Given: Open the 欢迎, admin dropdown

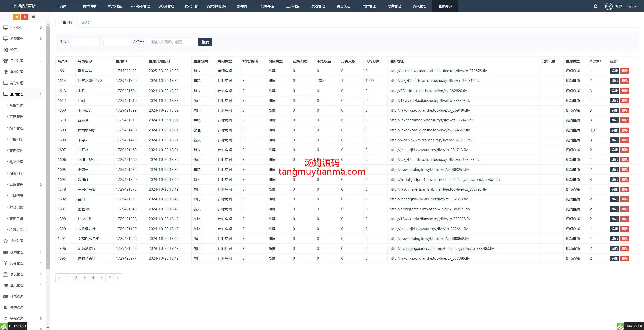Looking at the screenshot, I should [626, 7].
